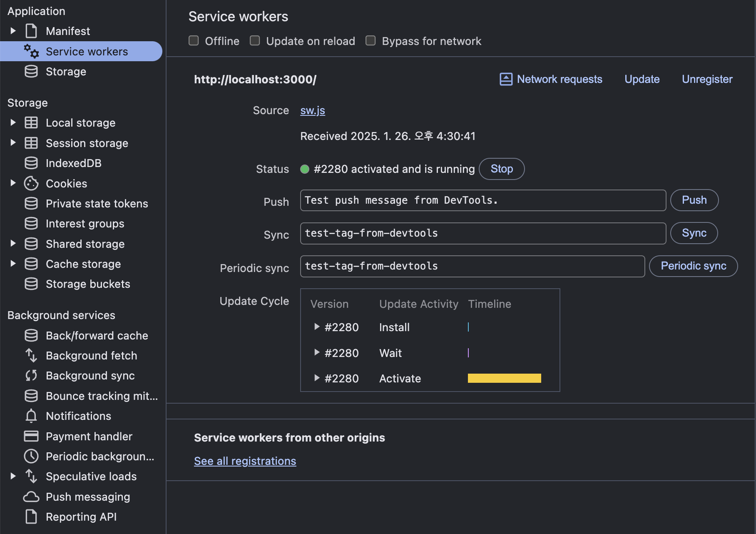Viewport: 756px width, 534px height.
Task: Click the Notifications bell icon
Action: [31, 416]
